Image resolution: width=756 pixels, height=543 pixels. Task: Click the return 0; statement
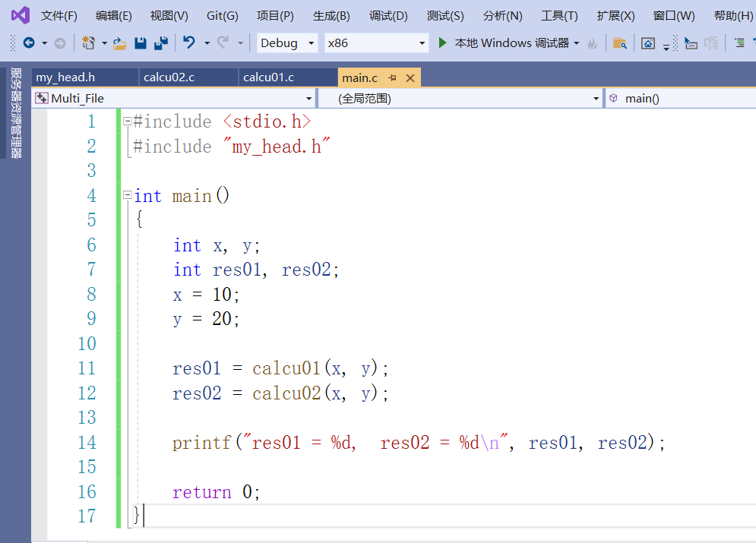click(216, 492)
